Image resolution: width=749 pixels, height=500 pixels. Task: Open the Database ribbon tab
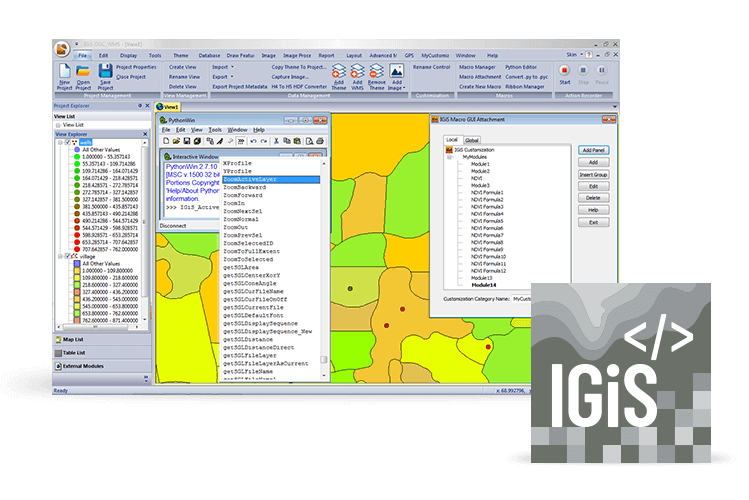point(209,55)
